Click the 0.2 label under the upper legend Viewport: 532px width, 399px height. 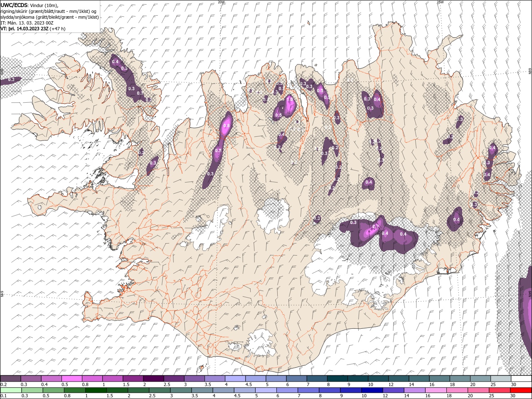3,384
